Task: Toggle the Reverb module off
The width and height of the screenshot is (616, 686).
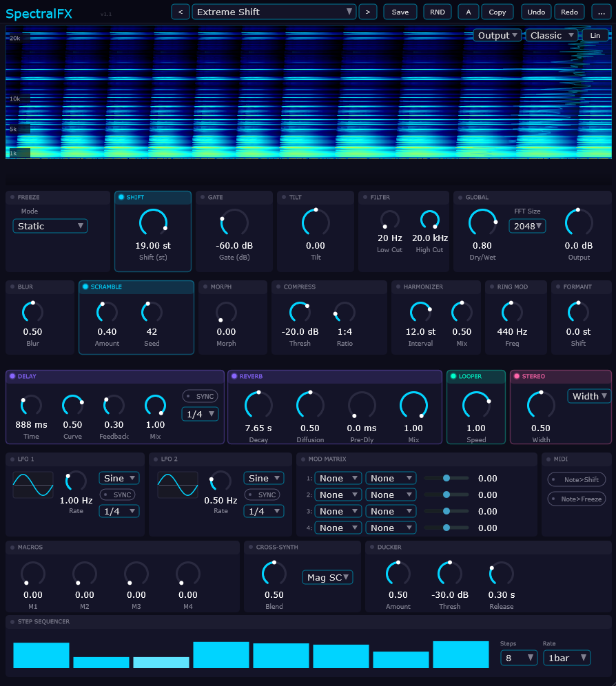Action: (x=234, y=376)
